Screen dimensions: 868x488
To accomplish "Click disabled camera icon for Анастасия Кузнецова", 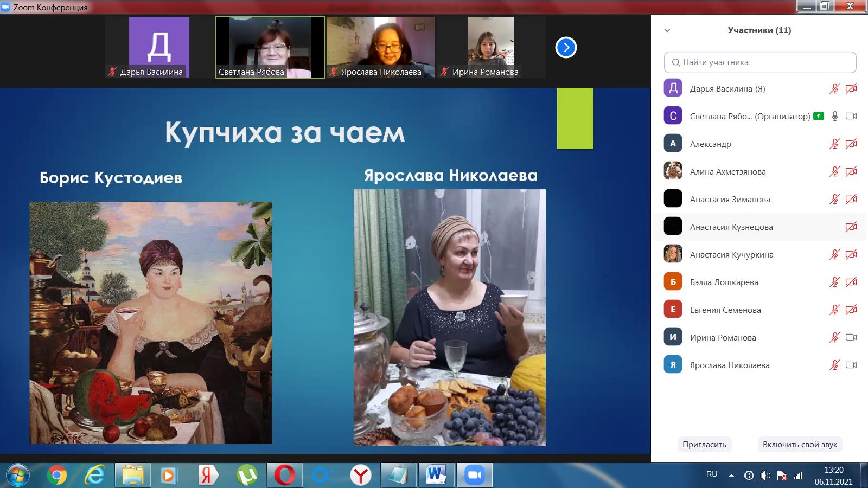I will [851, 227].
